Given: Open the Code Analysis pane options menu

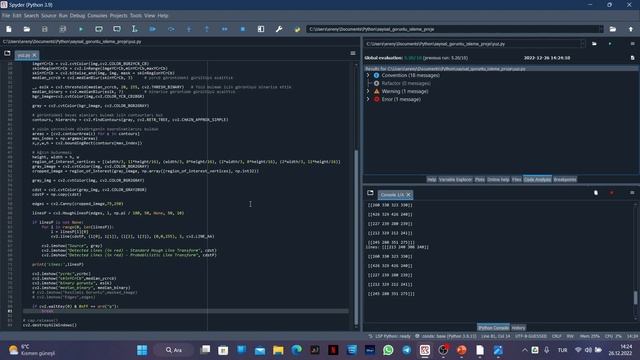Looking at the screenshot, I should [x=632, y=43].
